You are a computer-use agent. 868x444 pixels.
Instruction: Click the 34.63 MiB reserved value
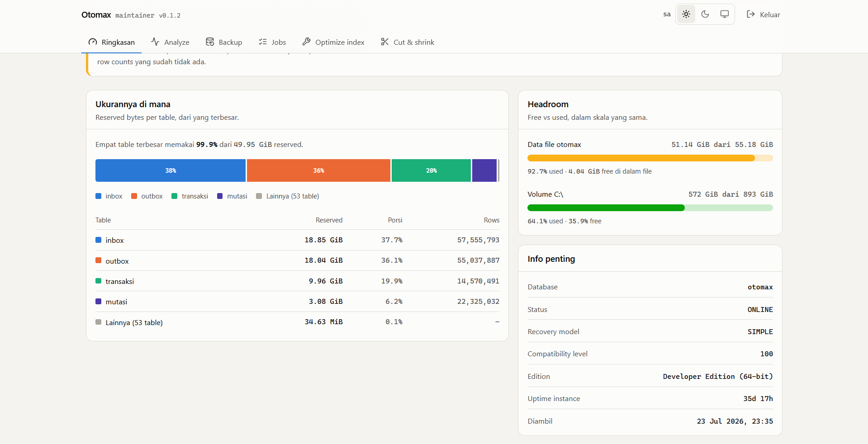pyautogui.click(x=323, y=322)
